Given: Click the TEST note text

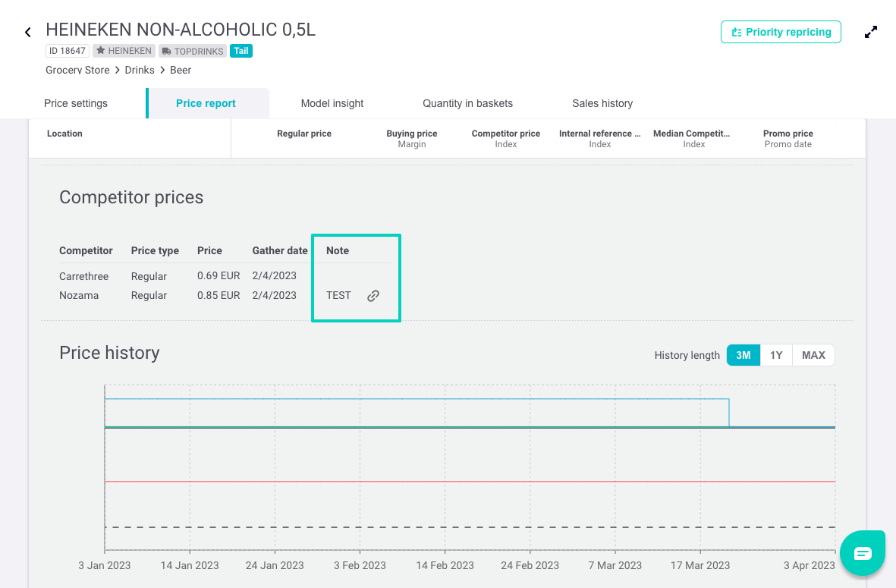Looking at the screenshot, I should [x=338, y=295].
